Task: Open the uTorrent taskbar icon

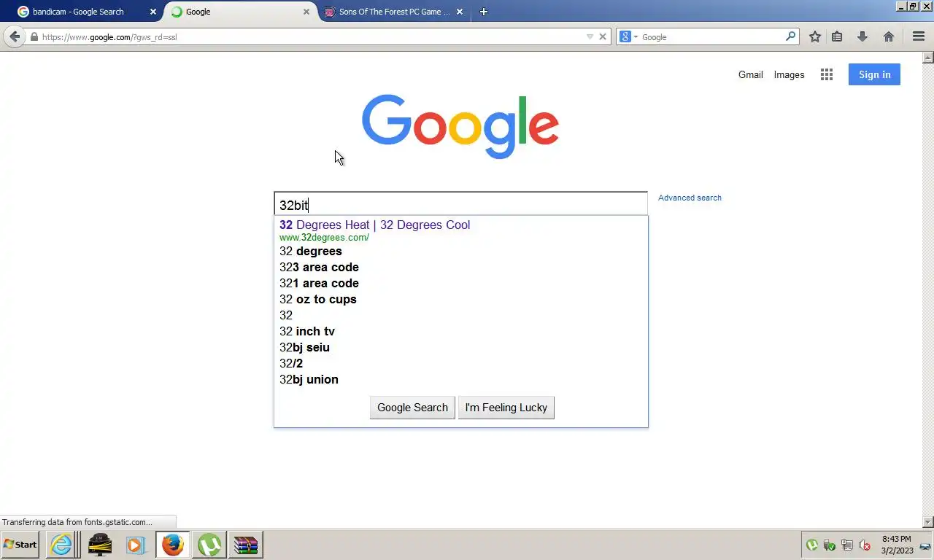Action: (x=209, y=545)
